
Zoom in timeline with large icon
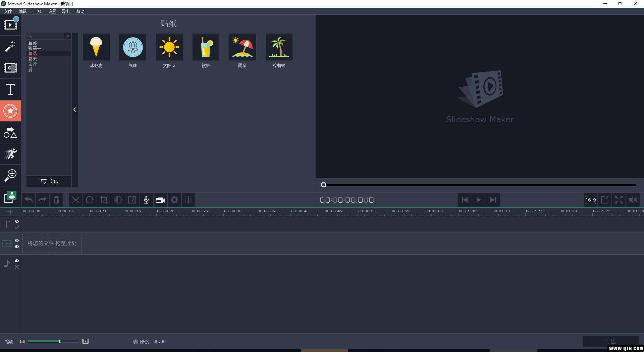pos(86,341)
